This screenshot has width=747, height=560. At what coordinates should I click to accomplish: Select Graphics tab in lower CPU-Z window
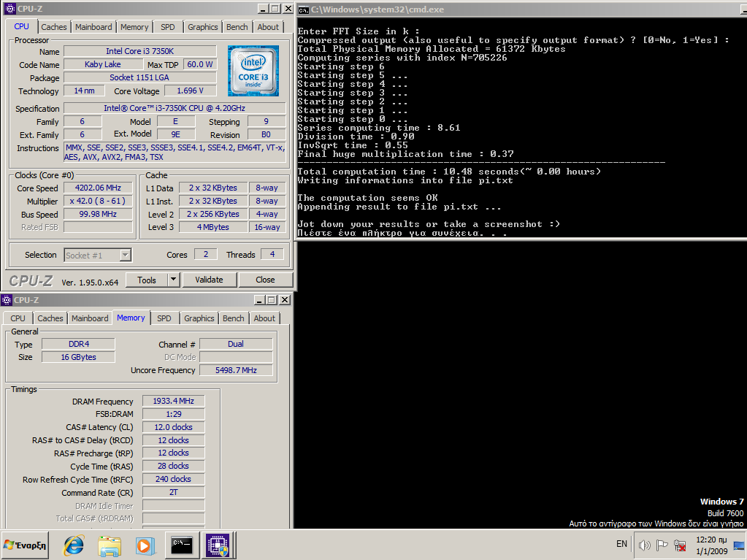199,318
